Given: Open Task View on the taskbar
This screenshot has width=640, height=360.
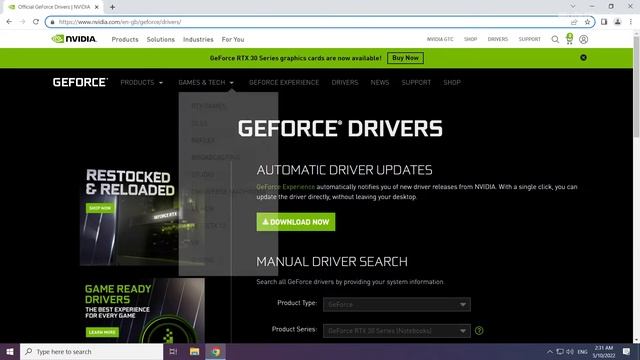Looking at the screenshot, I should [173, 351].
